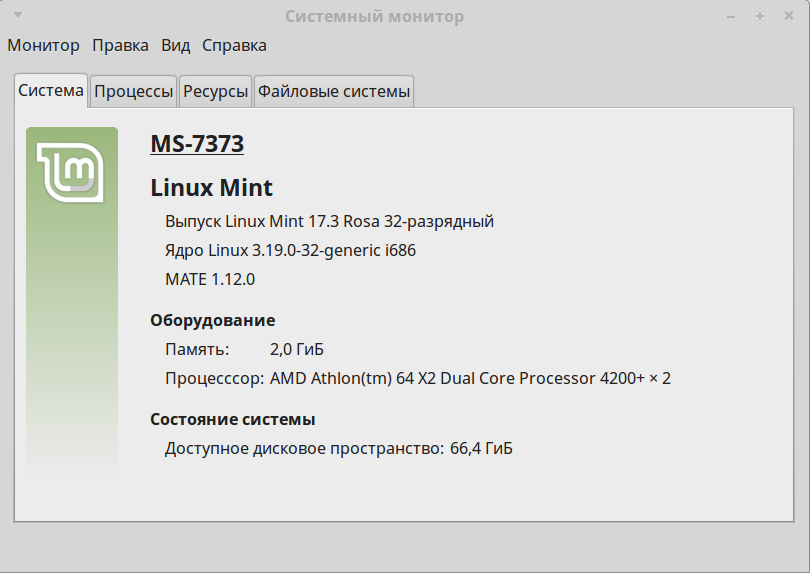The image size is (810, 573).
Task: Click the Выпуск Linux Mint 17.3 Rosa line
Action: [x=329, y=221]
